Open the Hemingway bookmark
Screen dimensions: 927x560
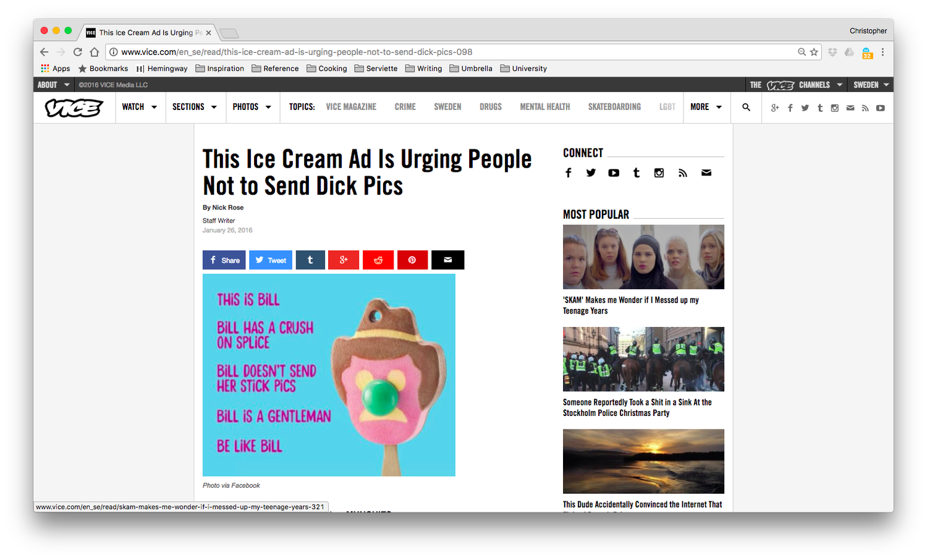point(162,69)
